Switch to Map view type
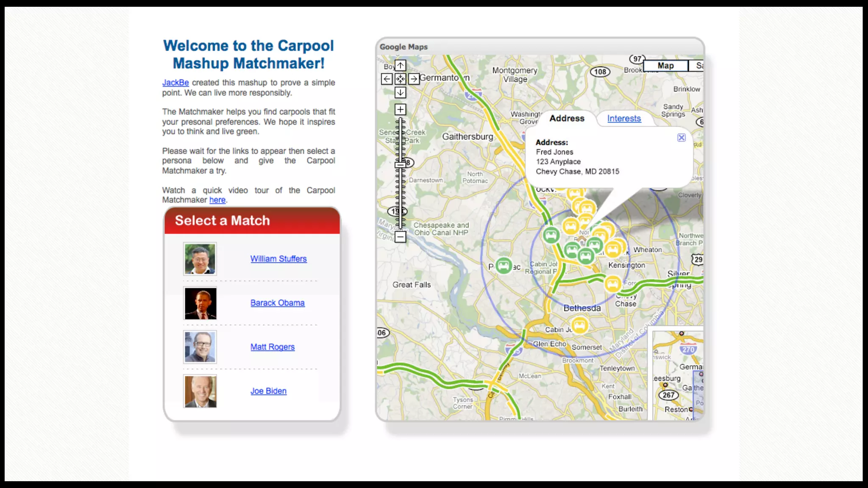This screenshot has width=868, height=488. pos(665,66)
